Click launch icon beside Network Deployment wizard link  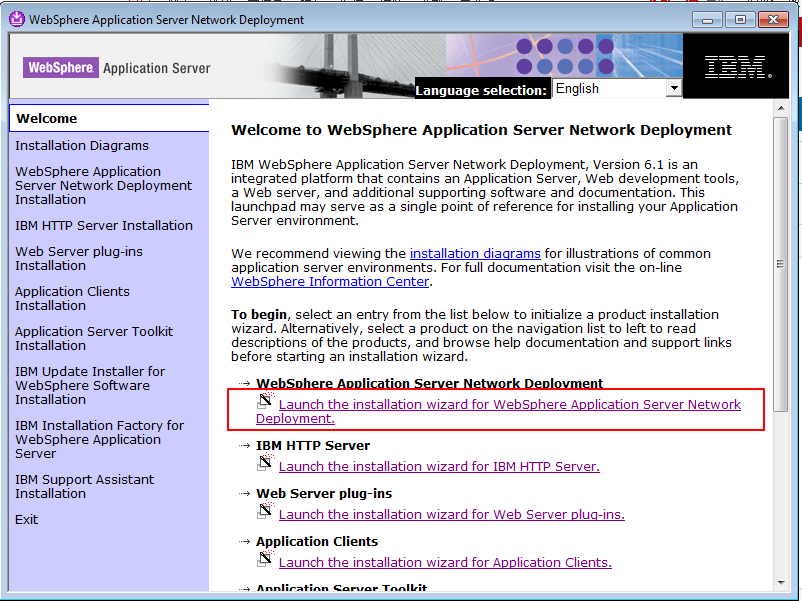coord(265,401)
